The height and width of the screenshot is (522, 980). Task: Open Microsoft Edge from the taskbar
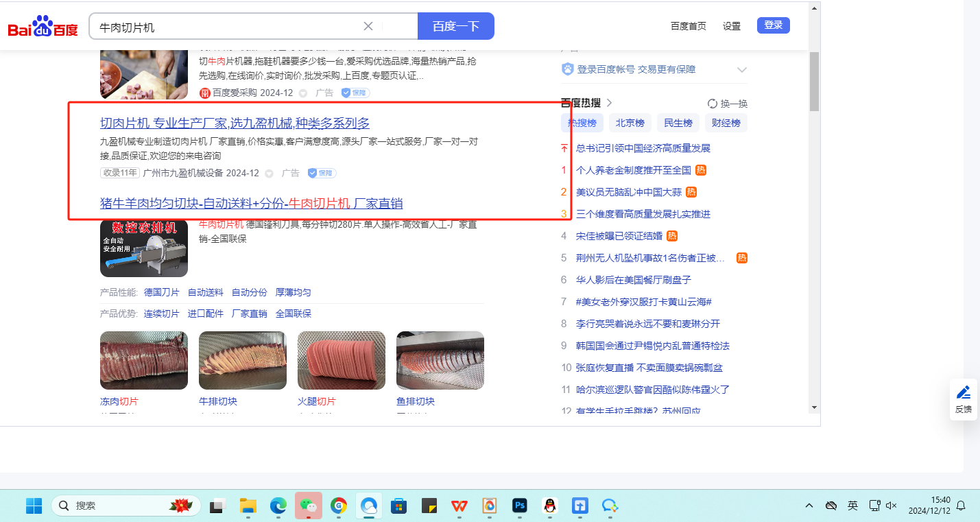[278, 506]
